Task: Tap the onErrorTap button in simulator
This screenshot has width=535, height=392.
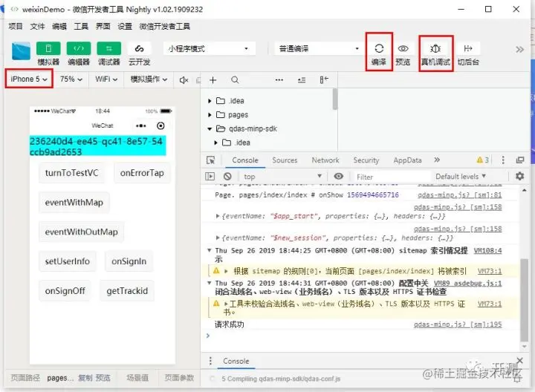Action: [x=142, y=173]
